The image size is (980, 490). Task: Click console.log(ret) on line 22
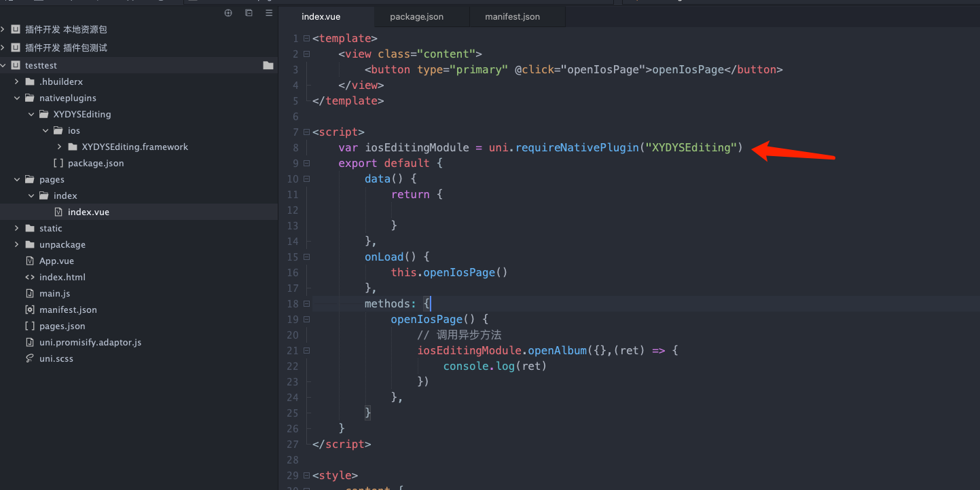[495, 366]
